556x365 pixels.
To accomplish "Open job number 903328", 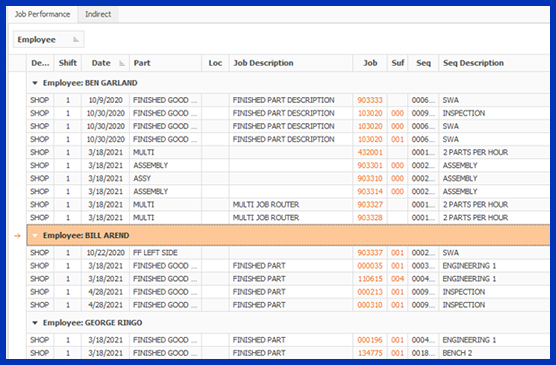I will pos(370,218).
